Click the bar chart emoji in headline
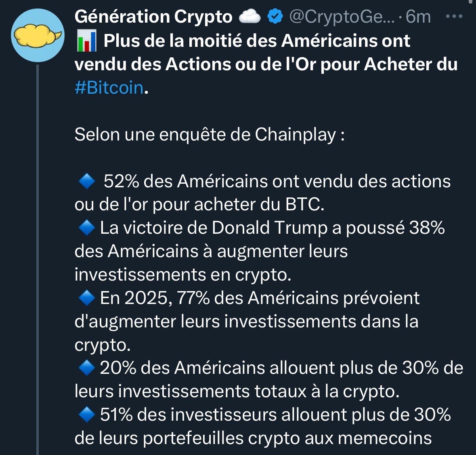The height and width of the screenshot is (455, 476). click(86, 41)
